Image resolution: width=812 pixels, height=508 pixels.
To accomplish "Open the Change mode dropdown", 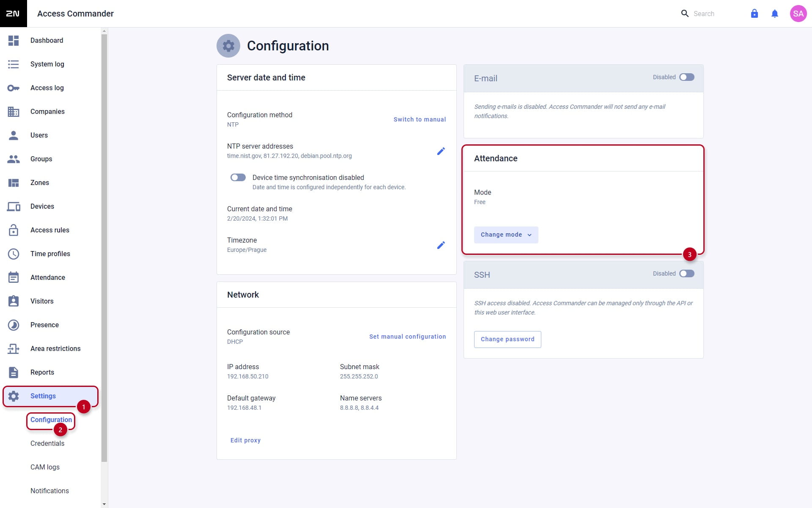I will (506, 235).
